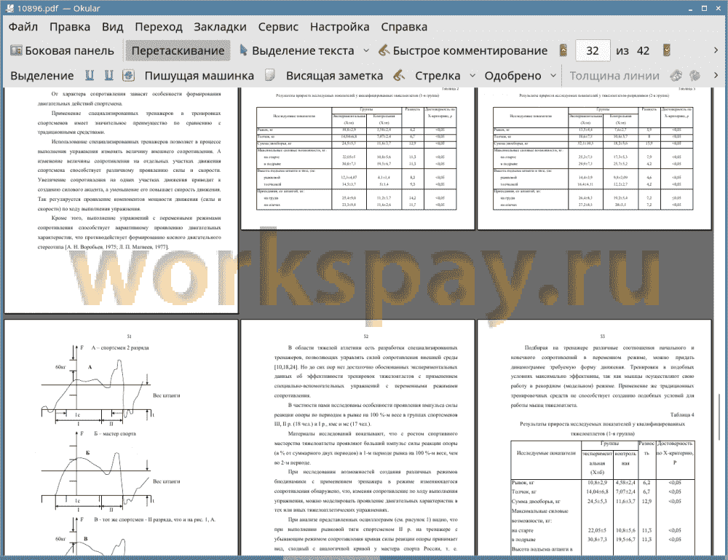Click the vertical scrollbar handle
The image size is (728, 560).
click(720, 417)
